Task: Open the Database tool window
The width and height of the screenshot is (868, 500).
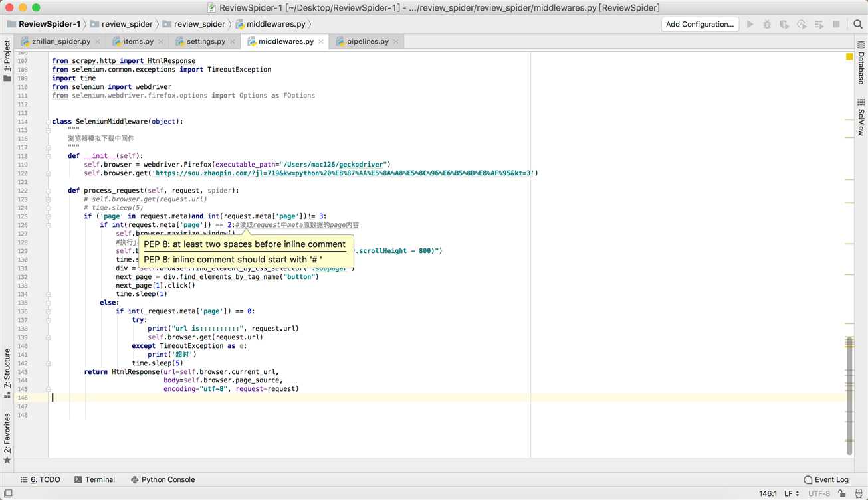Action: [x=861, y=63]
